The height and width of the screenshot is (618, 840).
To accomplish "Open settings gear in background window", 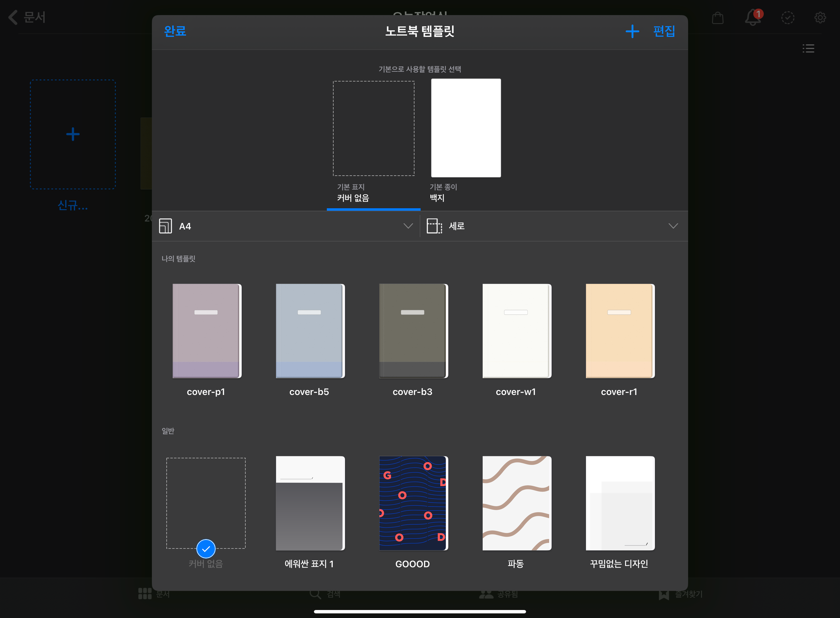I will (820, 18).
